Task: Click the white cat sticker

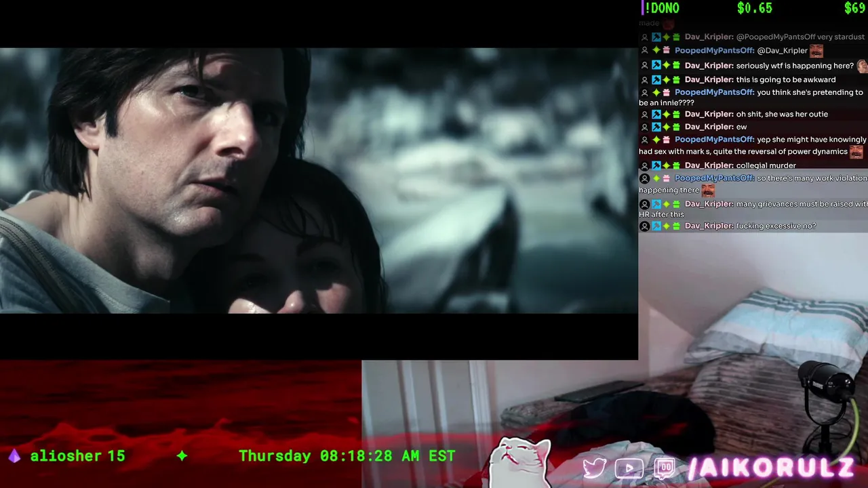Action: [520, 462]
